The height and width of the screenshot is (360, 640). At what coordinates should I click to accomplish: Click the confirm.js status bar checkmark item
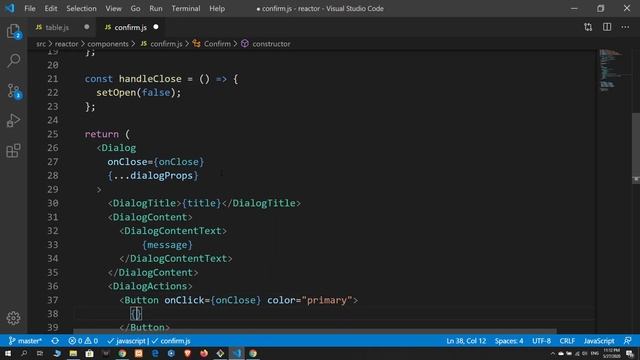tap(171, 341)
